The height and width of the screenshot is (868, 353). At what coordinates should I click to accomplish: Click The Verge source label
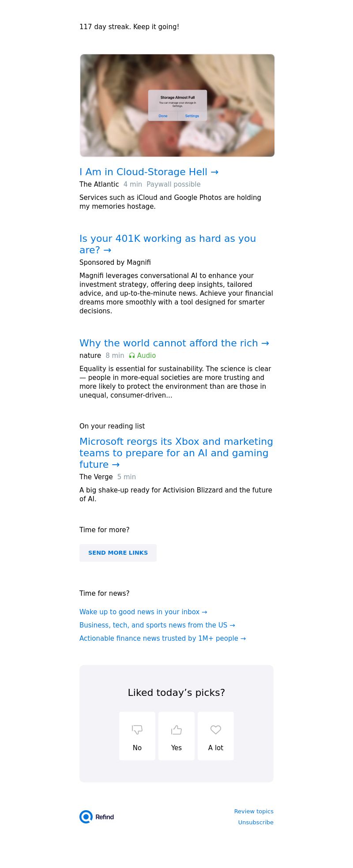pyautogui.click(x=96, y=477)
